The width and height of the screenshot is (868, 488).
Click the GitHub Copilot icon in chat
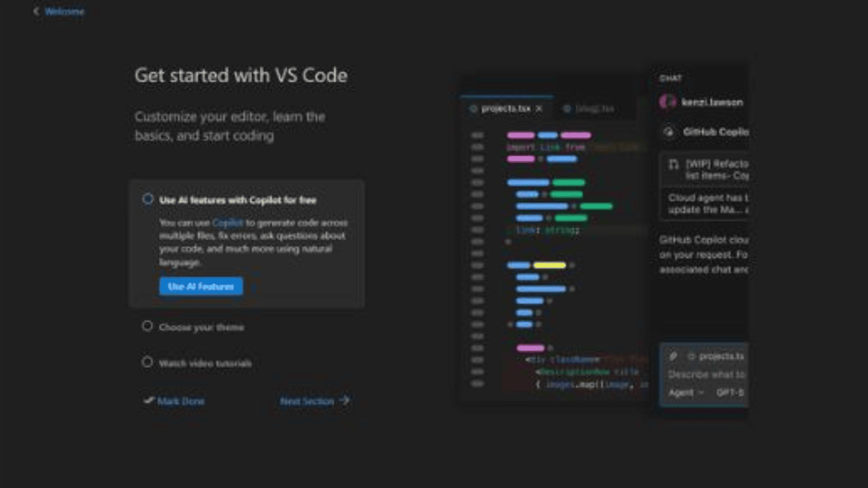669,132
